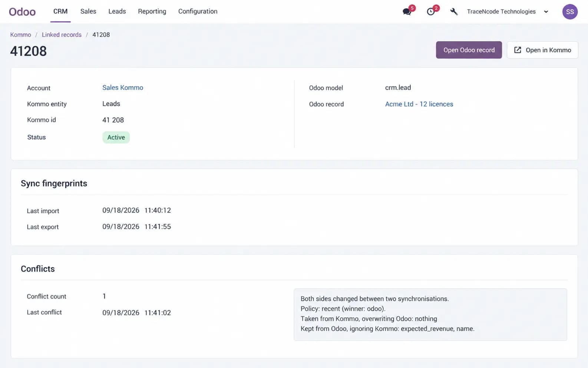Open the Sales menu

coord(88,11)
